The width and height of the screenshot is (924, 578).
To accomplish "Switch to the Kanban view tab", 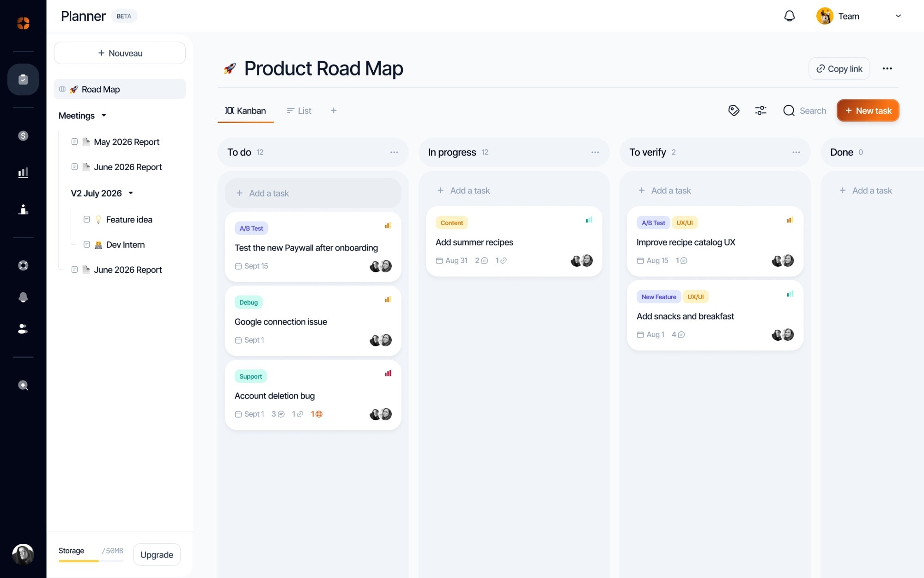I will [245, 111].
